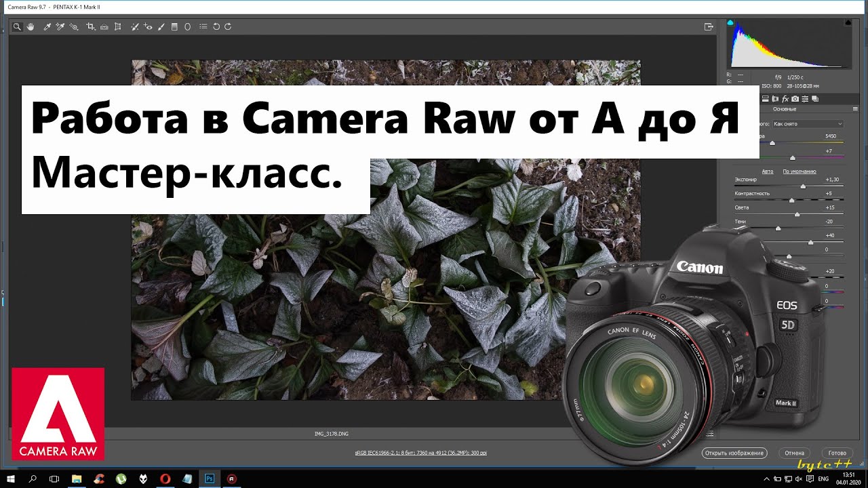Screen dimensions: 868x488
Task: Click the По умолчанию link
Action: 800,171
